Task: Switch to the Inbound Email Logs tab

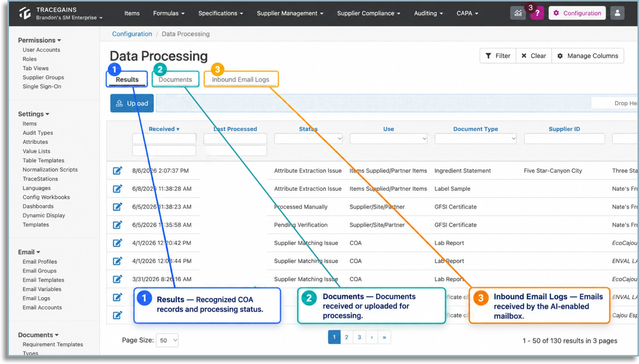Action: 241,79
